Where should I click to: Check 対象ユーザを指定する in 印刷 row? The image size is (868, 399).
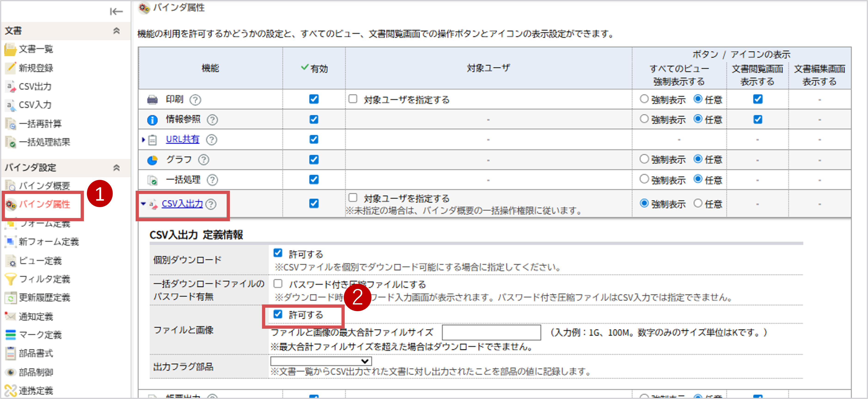(x=353, y=99)
